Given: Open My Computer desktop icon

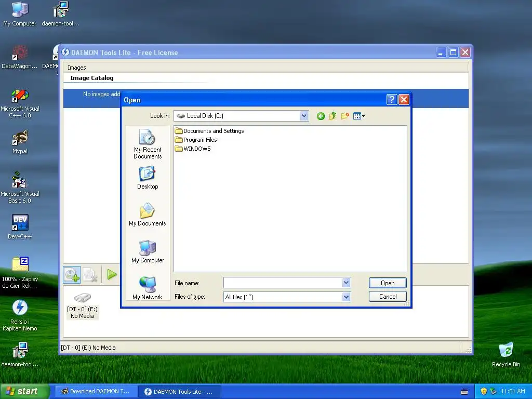Looking at the screenshot, I should click(x=20, y=14).
